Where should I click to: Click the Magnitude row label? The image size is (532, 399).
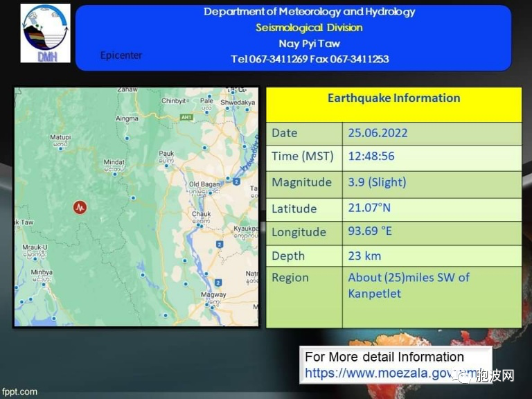(x=301, y=182)
